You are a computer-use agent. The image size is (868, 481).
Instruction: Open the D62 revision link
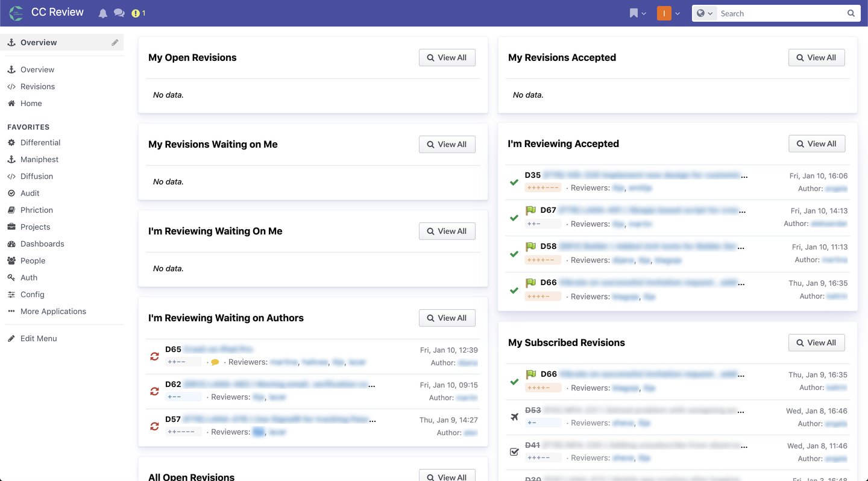(173, 384)
